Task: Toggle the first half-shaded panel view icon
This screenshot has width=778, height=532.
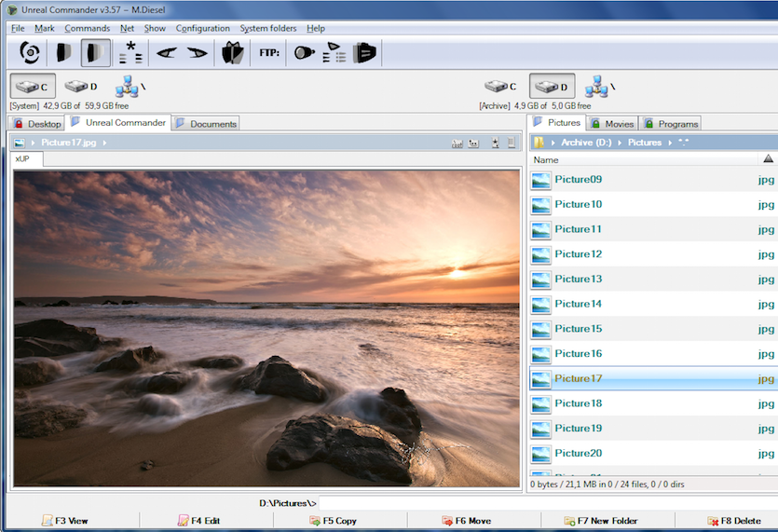Action: [x=64, y=52]
